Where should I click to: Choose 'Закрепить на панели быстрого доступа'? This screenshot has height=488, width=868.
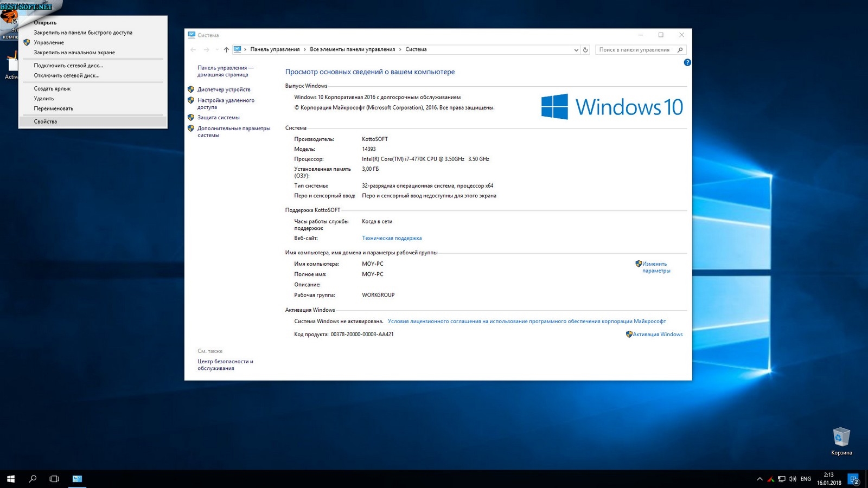coord(93,33)
